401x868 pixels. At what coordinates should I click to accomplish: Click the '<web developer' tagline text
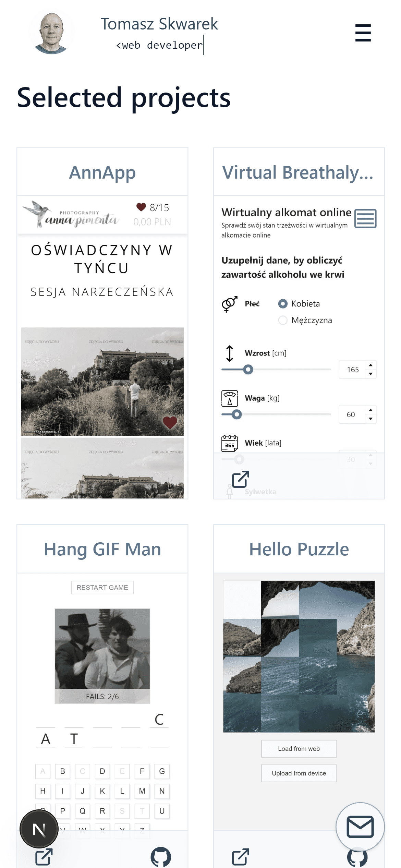click(x=159, y=45)
